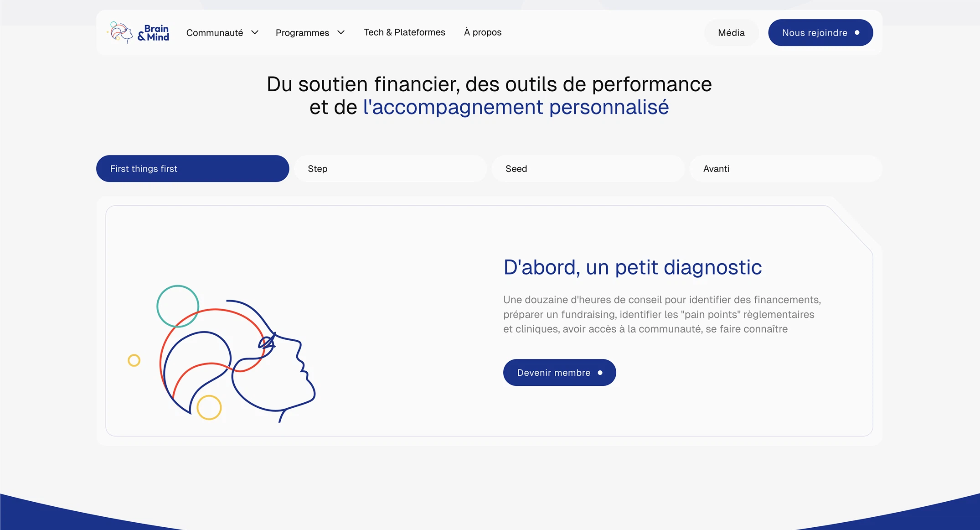Open the À propos page
This screenshot has width=980, height=530.
pyautogui.click(x=483, y=32)
